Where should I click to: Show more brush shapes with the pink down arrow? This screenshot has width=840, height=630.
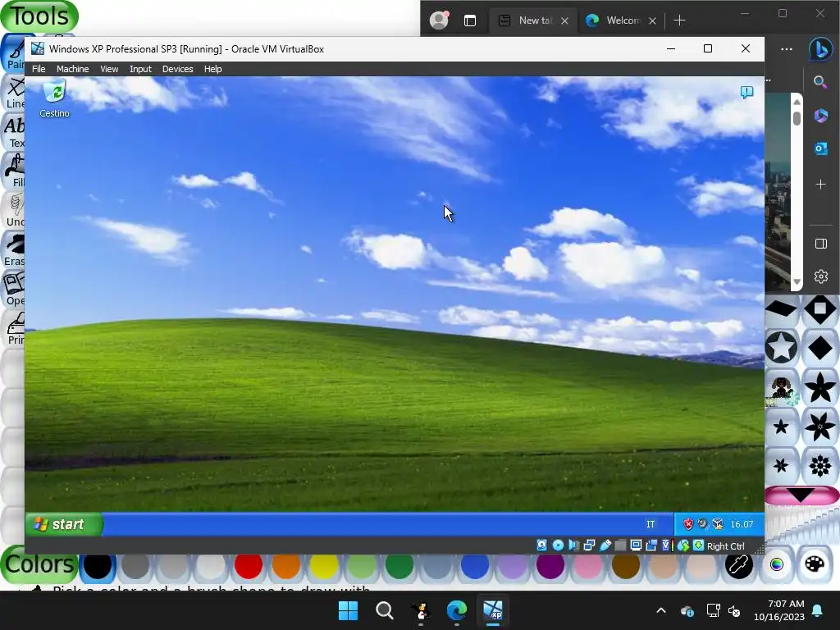(x=801, y=495)
